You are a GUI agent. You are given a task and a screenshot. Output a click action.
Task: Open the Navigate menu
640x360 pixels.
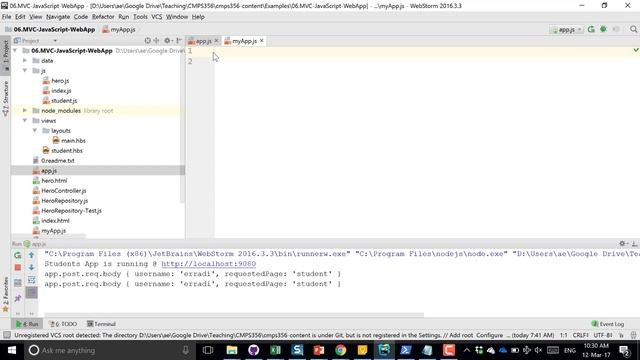tap(58, 17)
